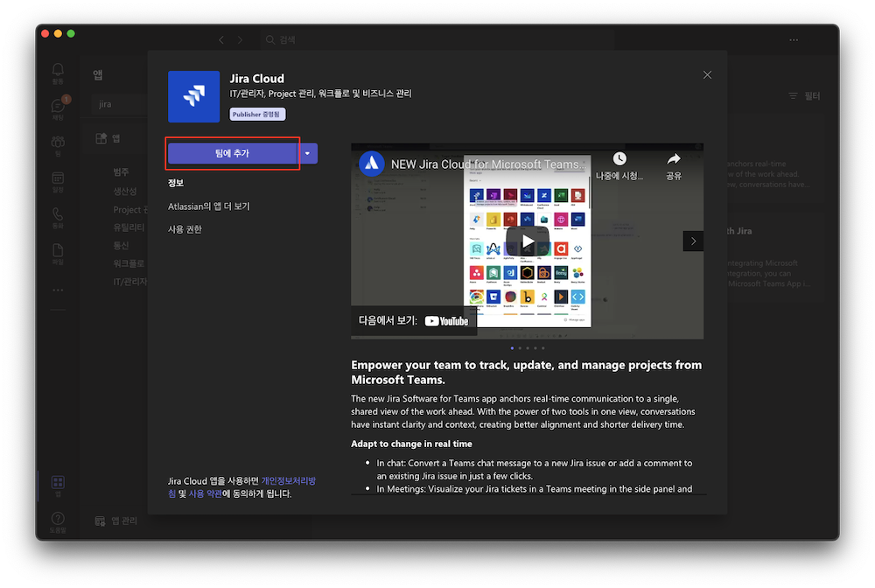Screen dimensions: 875x588
Task: Play the Jira Cloud YouTube video
Action: (x=527, y=241)
